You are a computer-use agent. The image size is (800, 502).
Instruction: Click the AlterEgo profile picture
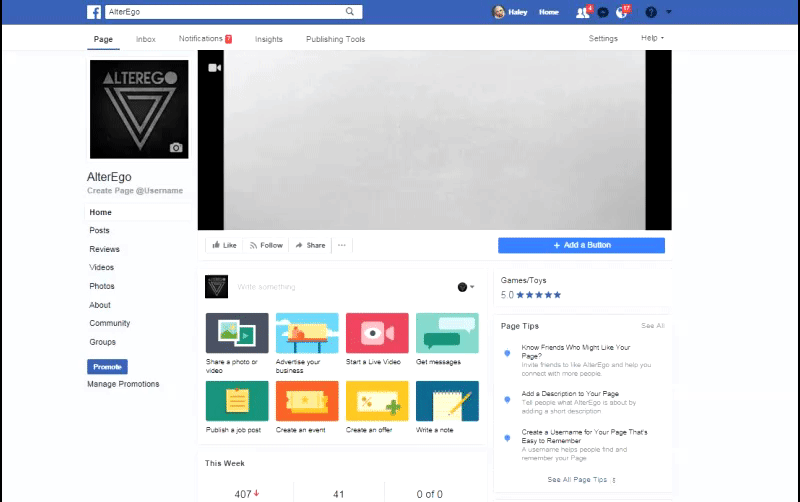pyautogui.click(x=139, y=109)
